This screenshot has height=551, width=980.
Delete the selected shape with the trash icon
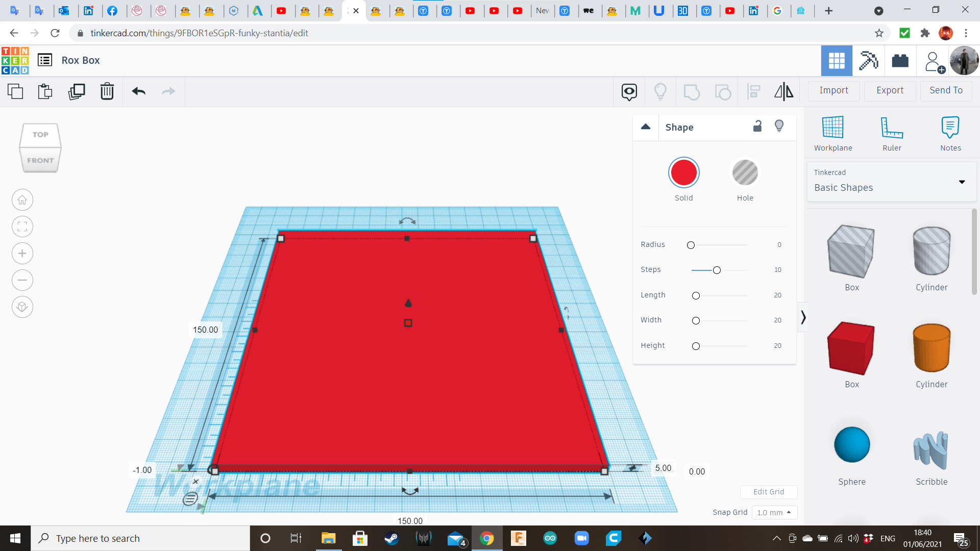pos(107,91)
